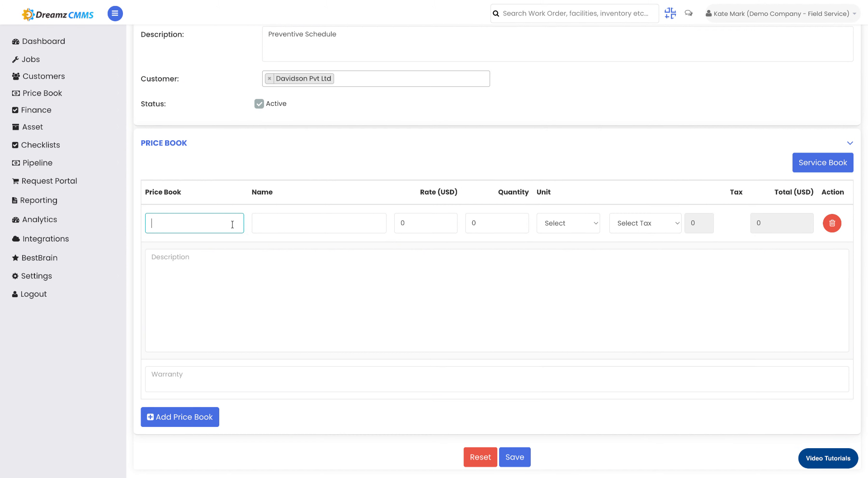Click the Total (USD) field

pyautogui.click(x=782, y=223)
